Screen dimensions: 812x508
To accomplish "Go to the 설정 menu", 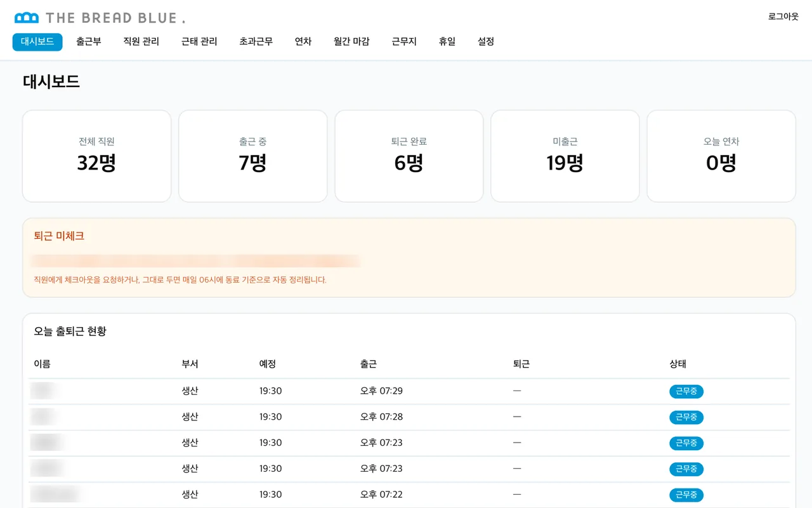I will [486, 42].
